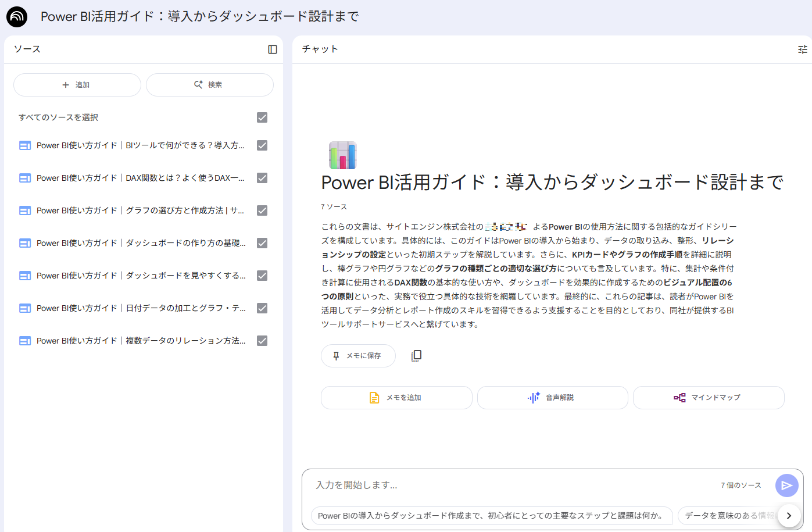
Task: Uncheck the グラフの選び方と作成方法 source checkbox
Action: (x=262, y=210)
